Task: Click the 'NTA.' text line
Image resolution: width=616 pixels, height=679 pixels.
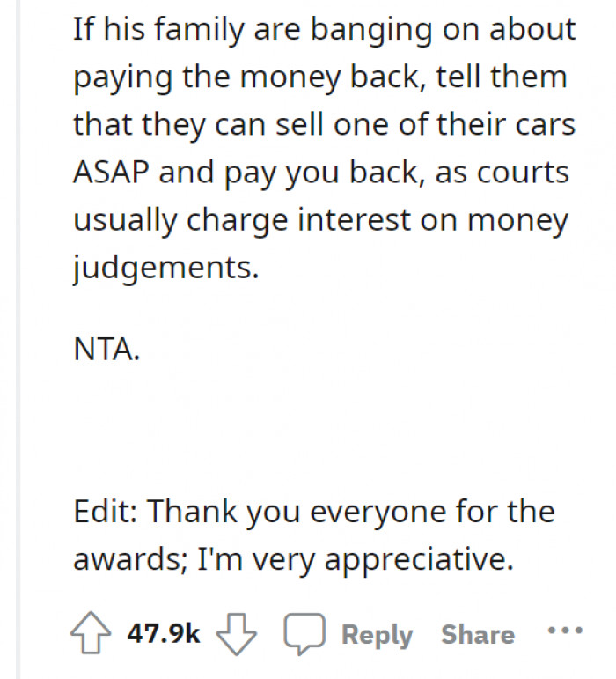Action: 104,351
